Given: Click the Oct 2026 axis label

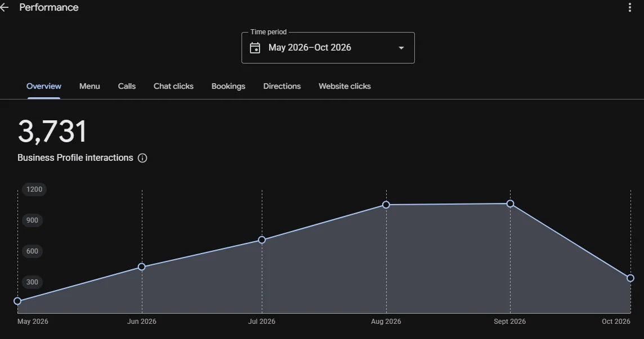Looking at the screenshot, I should click(616, 322).
